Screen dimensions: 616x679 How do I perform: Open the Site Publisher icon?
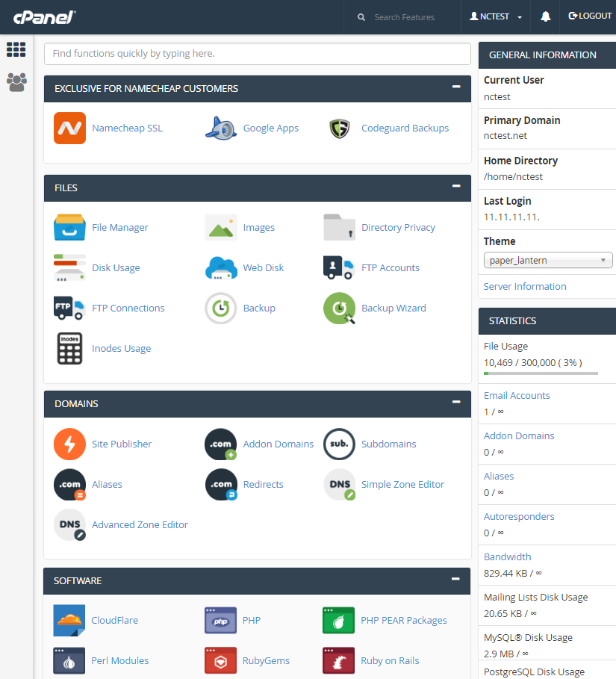pyautogui.click(x=69, y=444)
